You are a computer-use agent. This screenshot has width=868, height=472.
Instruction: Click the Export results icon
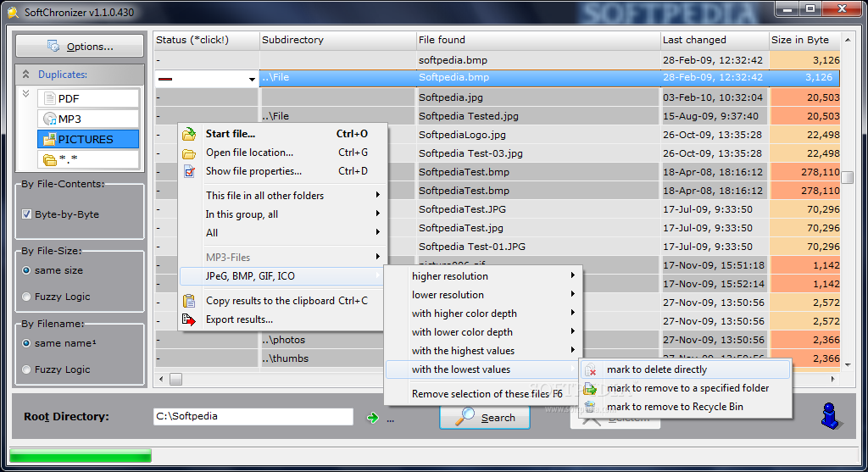[x=189, y=319]
